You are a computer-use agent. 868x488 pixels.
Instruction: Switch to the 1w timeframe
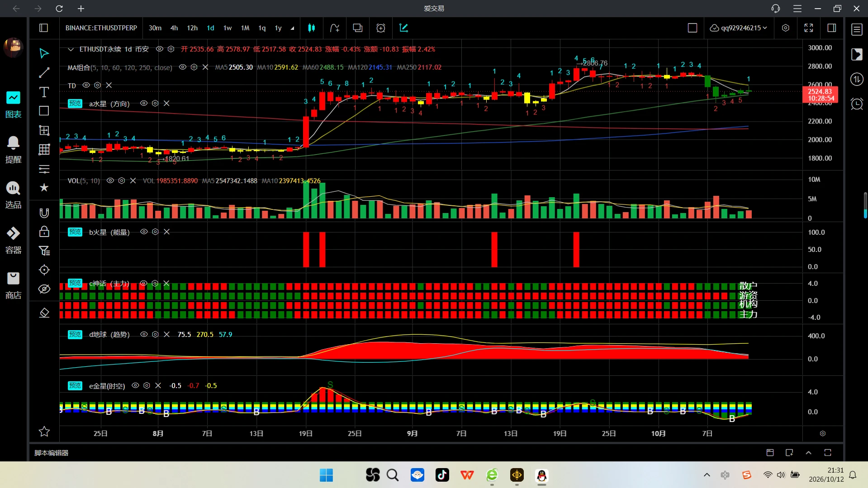[228, 28]
